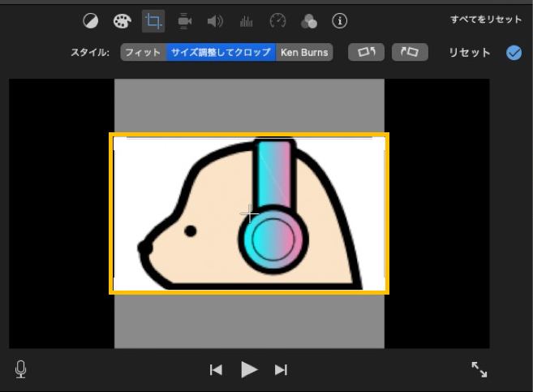Open noise reduction and equalizer tool
The image size is (533, 392).
coord(247,21)
